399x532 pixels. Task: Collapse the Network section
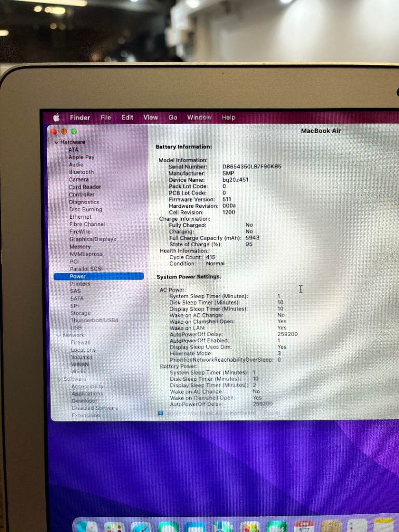click(59, 335)
